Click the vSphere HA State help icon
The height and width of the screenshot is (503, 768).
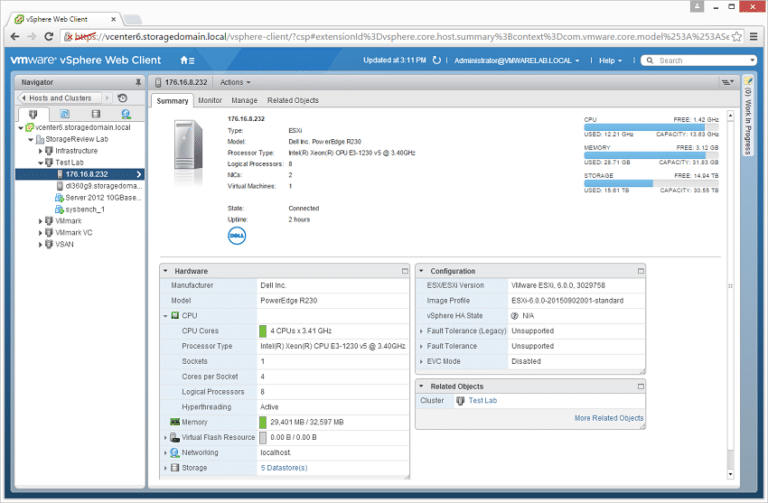point(514,316)
